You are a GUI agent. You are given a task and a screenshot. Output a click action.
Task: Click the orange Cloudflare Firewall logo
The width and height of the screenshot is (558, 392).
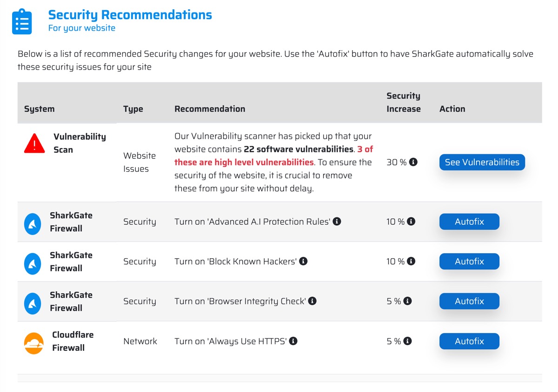click(x=34, y=343)
